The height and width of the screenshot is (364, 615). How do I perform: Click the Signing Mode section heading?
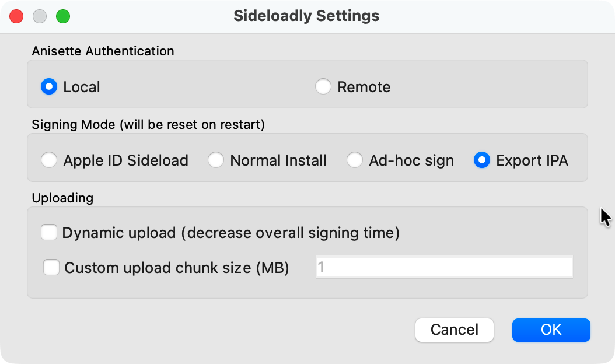[148, 125]
